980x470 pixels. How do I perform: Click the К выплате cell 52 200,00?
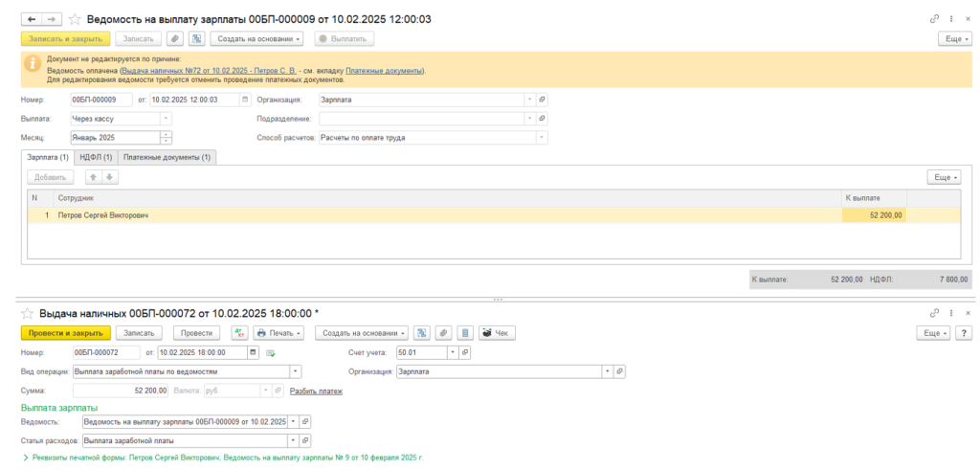pyautogui.click(x=875, y=215)
